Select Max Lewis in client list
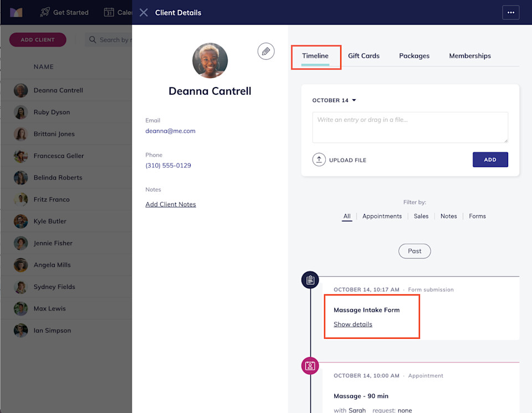The image size is (532, 413). [x=66, y=308]
